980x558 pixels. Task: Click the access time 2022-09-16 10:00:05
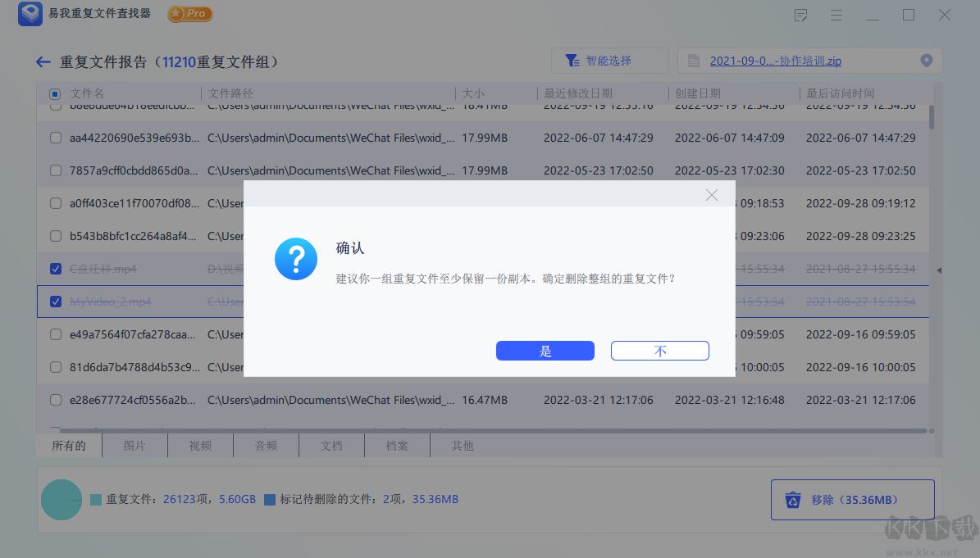pyautogui.click(x=860, y=367)
